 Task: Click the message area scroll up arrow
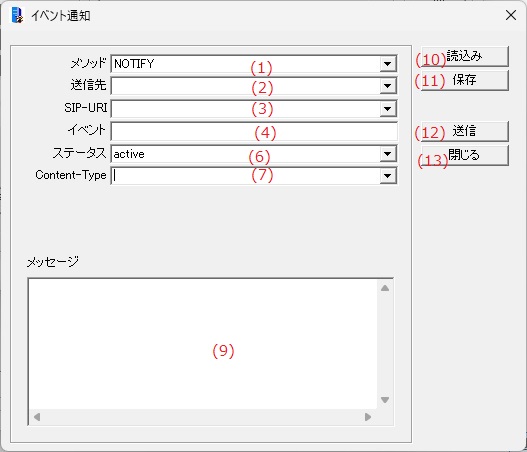[x=385, y=288]
